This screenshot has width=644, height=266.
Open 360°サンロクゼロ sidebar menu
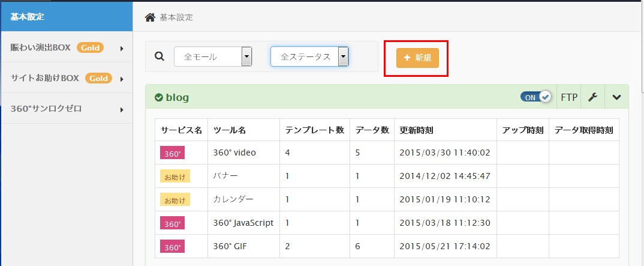click(x=67, y=109)
